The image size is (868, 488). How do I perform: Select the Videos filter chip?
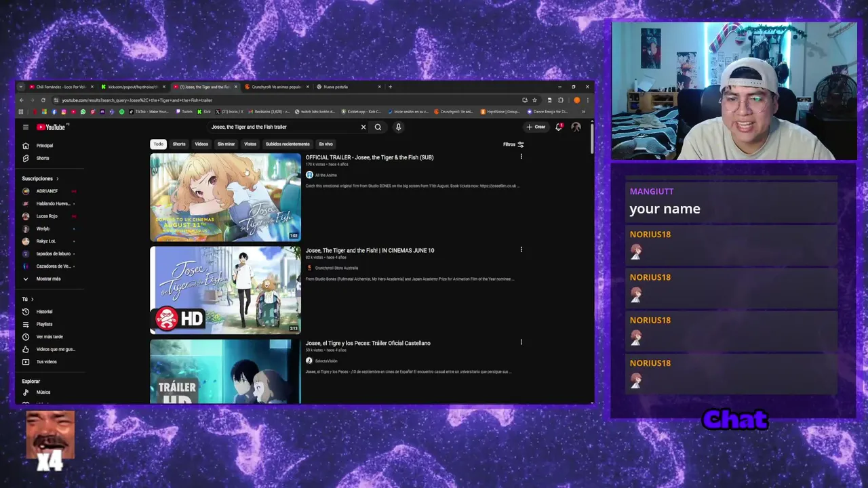tap(201, 144)
